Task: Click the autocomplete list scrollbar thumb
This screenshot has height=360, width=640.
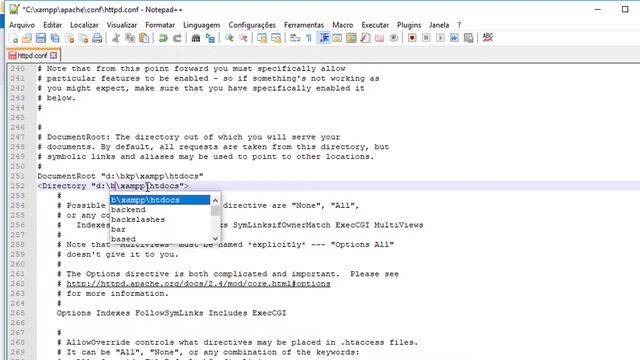Action: point(215,211)
